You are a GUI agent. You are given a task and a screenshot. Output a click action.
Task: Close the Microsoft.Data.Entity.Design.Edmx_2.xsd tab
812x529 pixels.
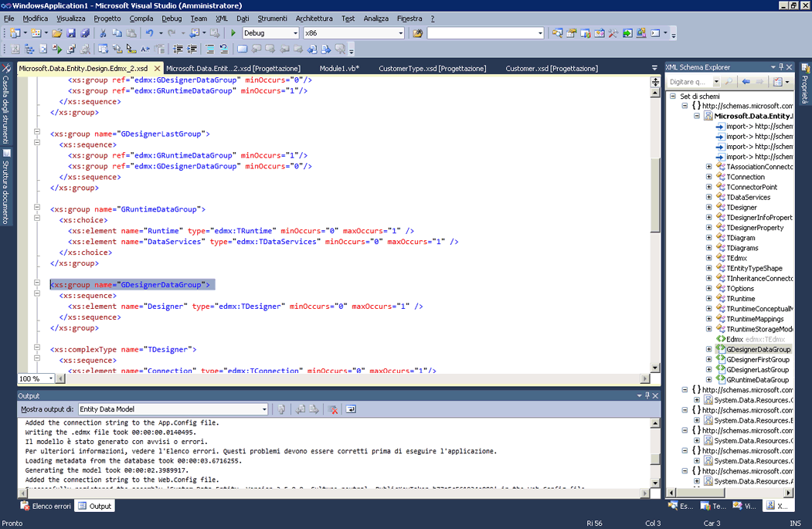click(157, 68)
